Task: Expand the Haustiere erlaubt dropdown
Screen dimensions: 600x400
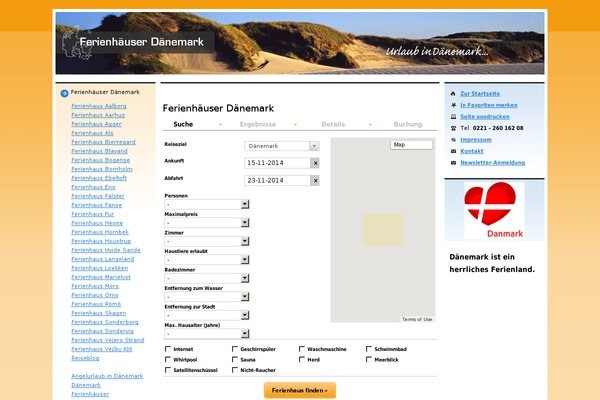Action: click(x=207, y=260)
